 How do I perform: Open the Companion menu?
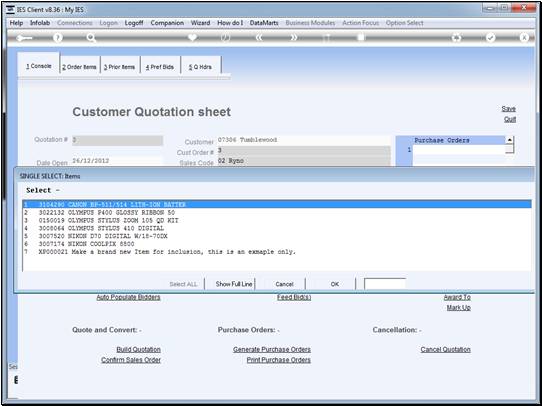click(167, 23)
